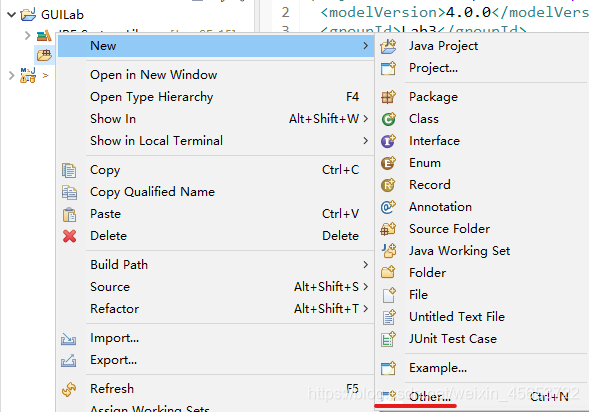
Task: Click the GUILab project folder icon
Action: 28,15
